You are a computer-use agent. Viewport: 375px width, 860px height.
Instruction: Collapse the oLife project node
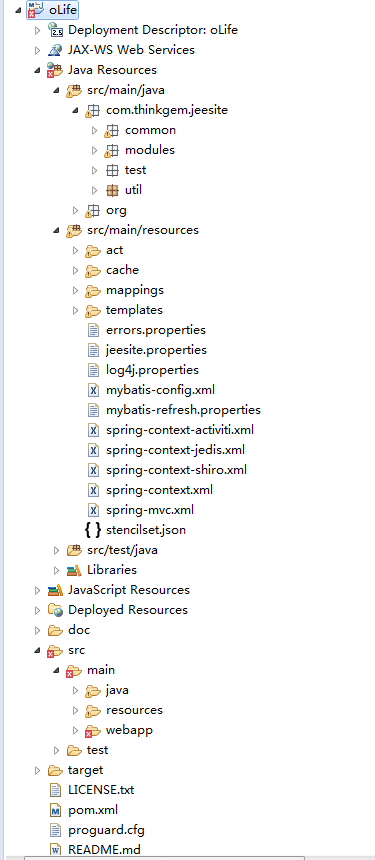(x=18, y=10)
